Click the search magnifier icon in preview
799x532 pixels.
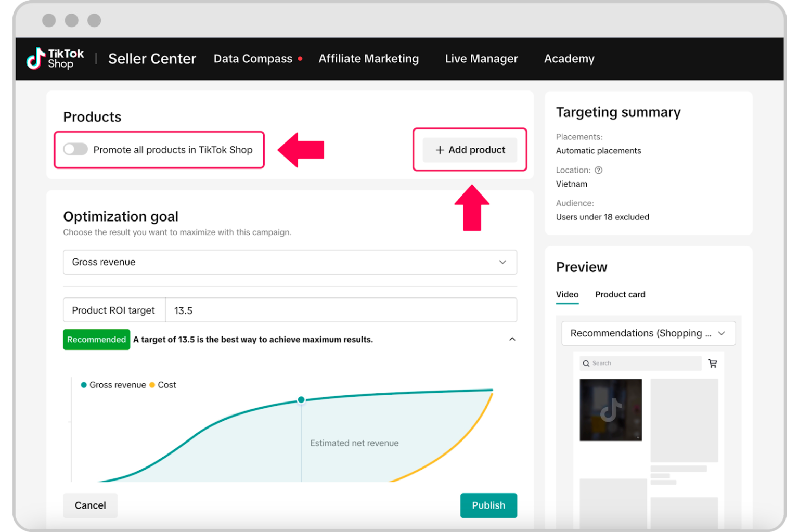pyautogui.click(x=586, y=364)
